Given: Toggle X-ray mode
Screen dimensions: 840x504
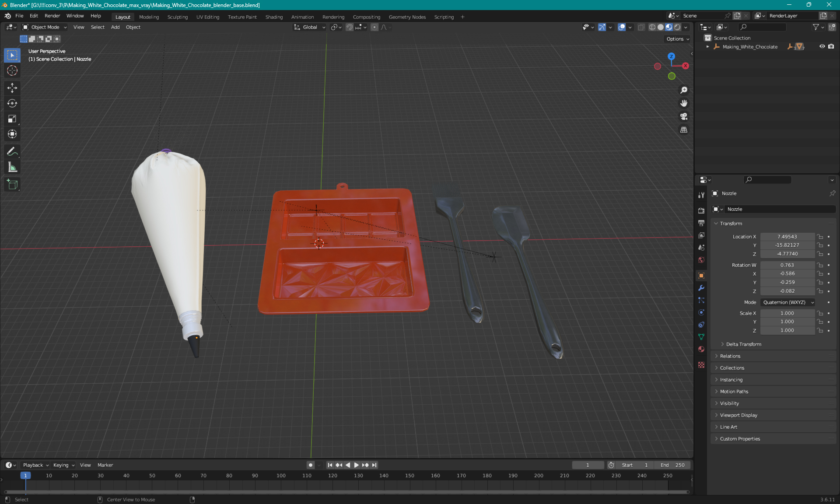Looking at the screenshot, I should point(641,27).
